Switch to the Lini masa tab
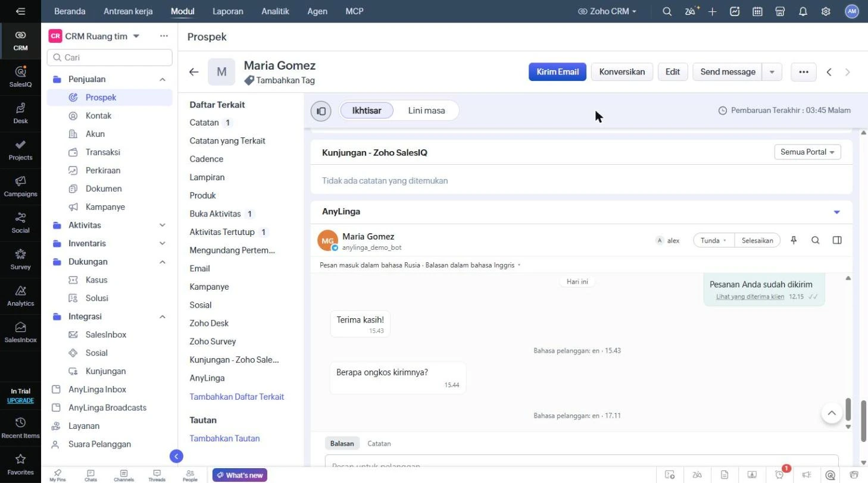 pyautogui.click(x=426, y=111)
